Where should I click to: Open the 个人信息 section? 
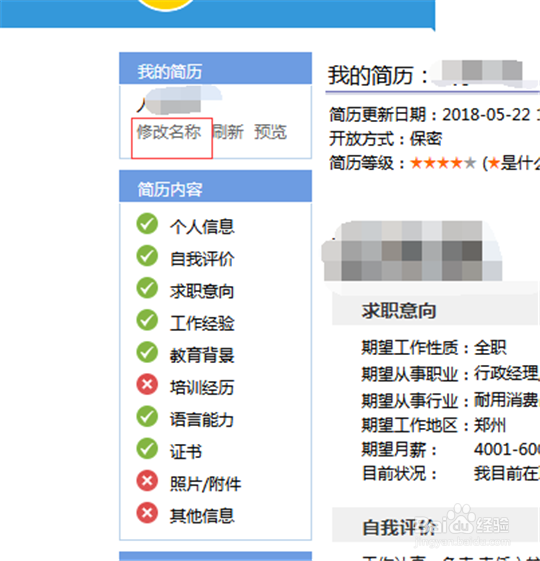coord(202,227)
